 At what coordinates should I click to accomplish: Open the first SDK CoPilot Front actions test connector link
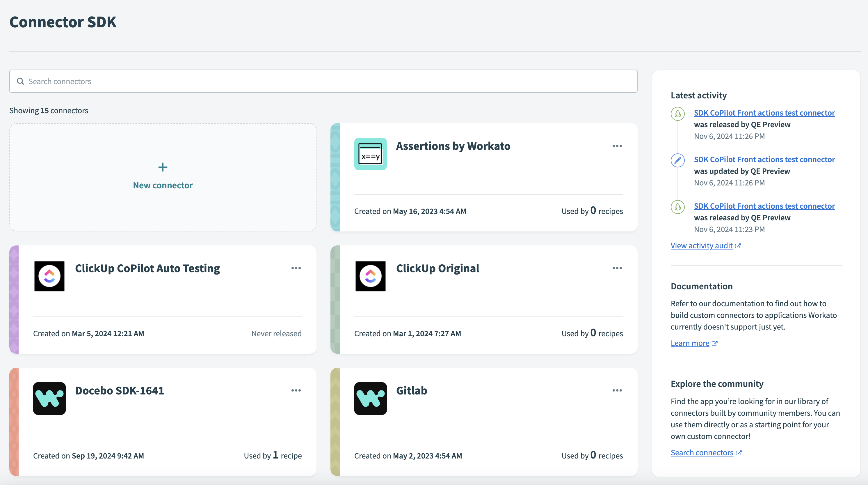click(764, 113)
